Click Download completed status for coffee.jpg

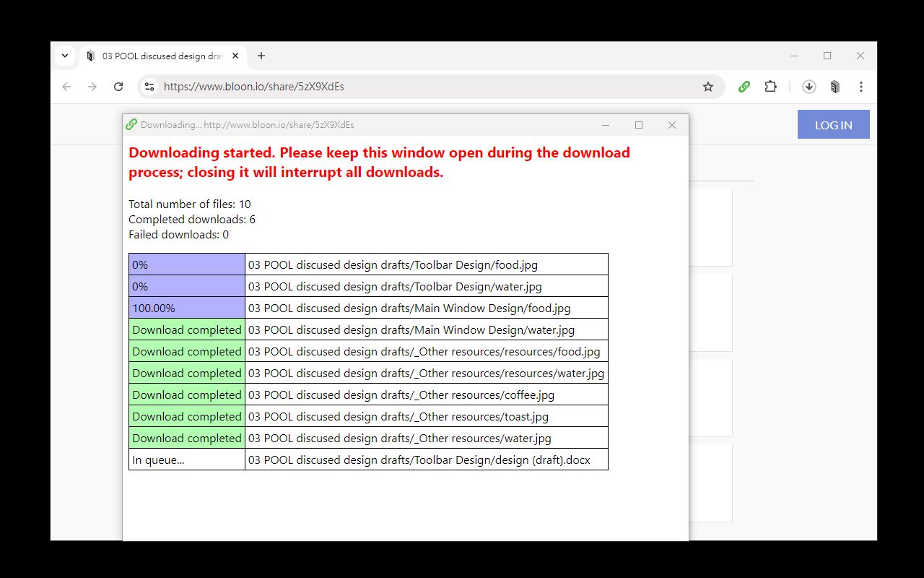click(187, 394)
